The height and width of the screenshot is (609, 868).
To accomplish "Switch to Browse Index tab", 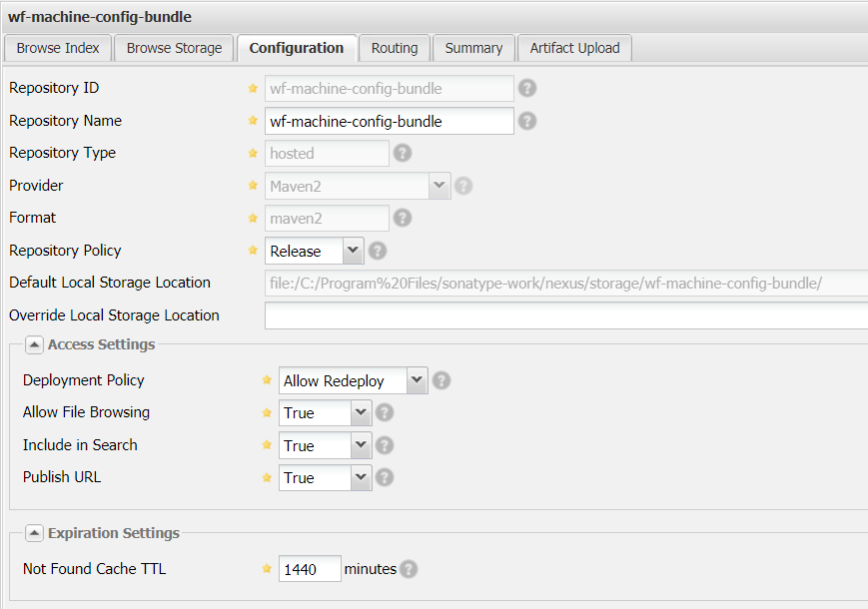I will point(58,48).
